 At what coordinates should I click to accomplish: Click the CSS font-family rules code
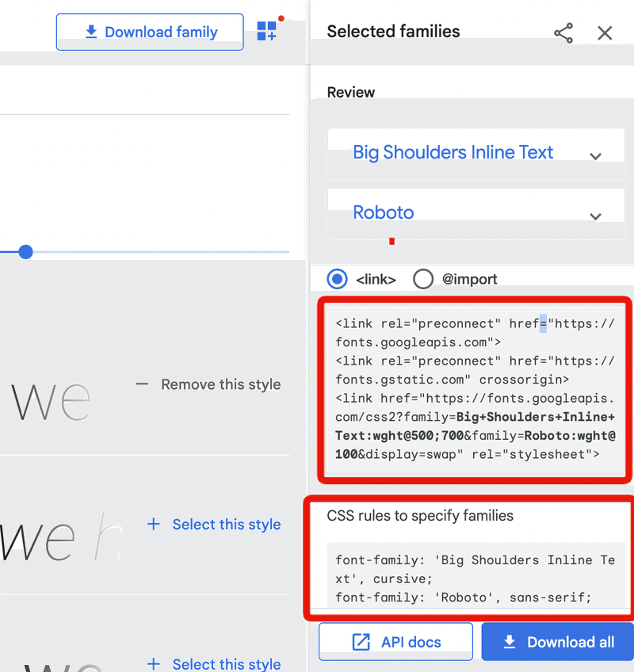475,575
